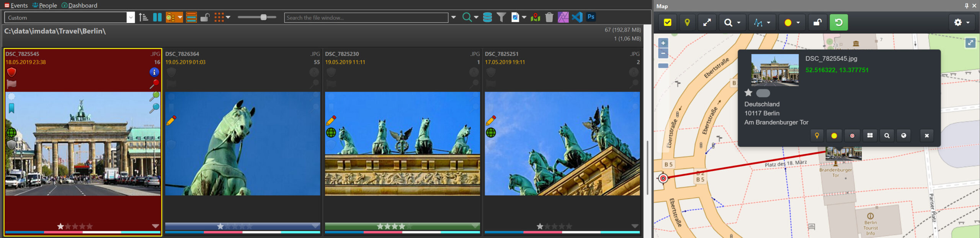
Task: Click blue info icon on DSC_7825545
Action: tap(154, 72)
